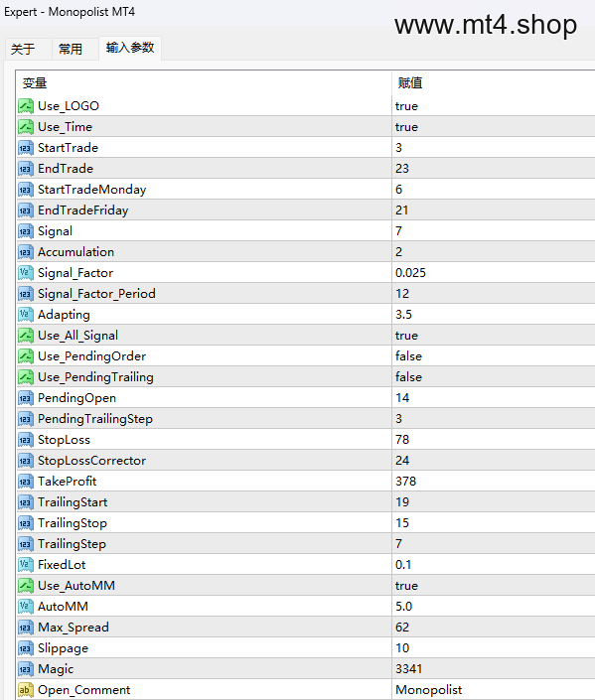Click the integer icon beside EndTradeFriday
This screenshot has width=595, height=700.
click(26, 210)
